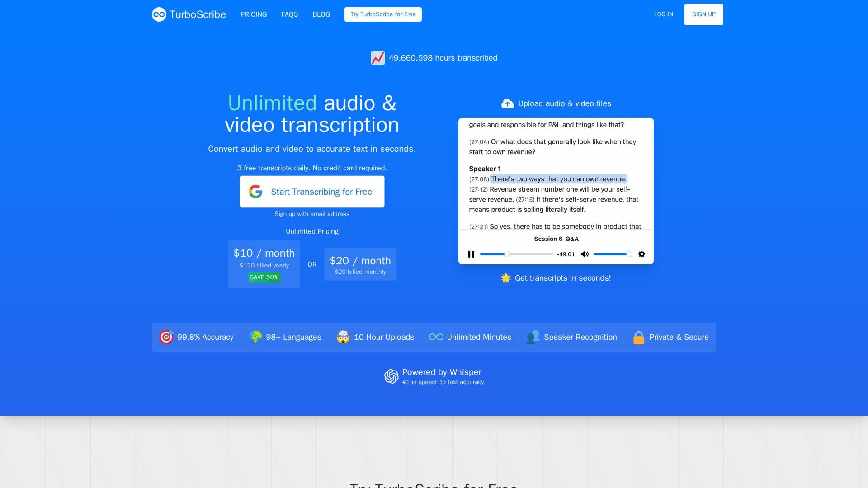Image resolution: width=868 pixels, height=488 pixels.
Task: Click the audio progress slider
Action: click(517, 254)
